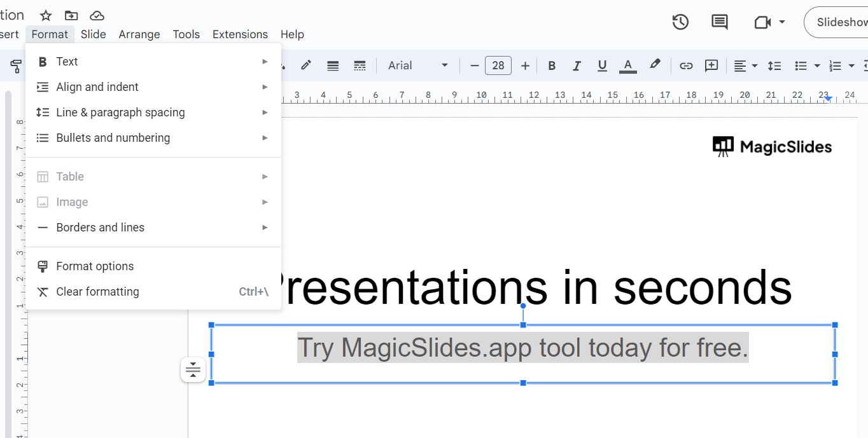Image resolution: width=868 pixels, height=438 pixels.
Task: Click the strikethrough icon beside Clear formatting
Action: tap(43, 292)
